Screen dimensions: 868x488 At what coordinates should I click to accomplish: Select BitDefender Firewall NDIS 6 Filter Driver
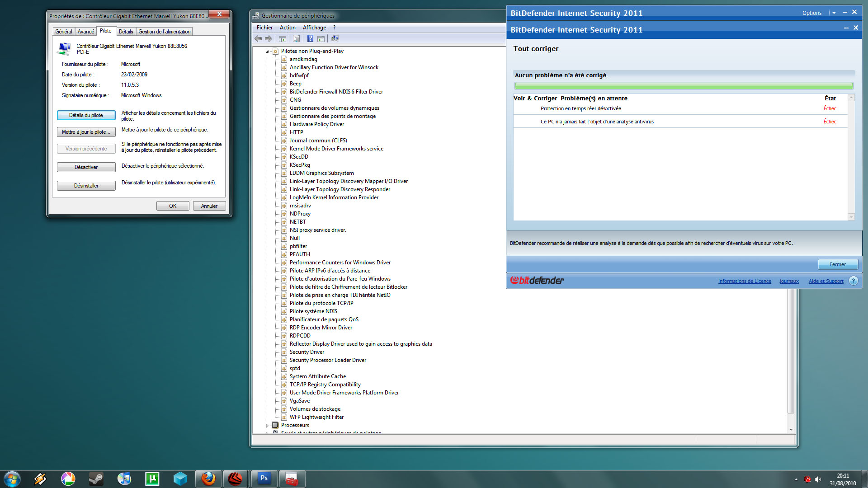click(x=336, y=92)
